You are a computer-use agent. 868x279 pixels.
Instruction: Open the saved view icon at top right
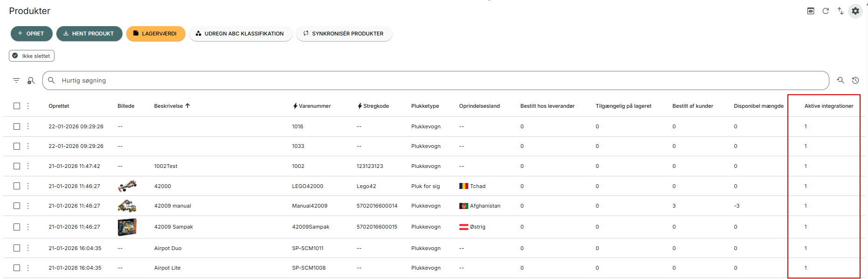click(x=811, y=11)
